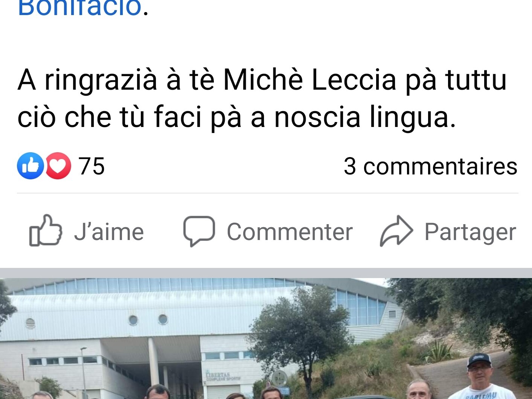Open the 3 commentaires link
The image size is (532, 399).
pos(430,166)
